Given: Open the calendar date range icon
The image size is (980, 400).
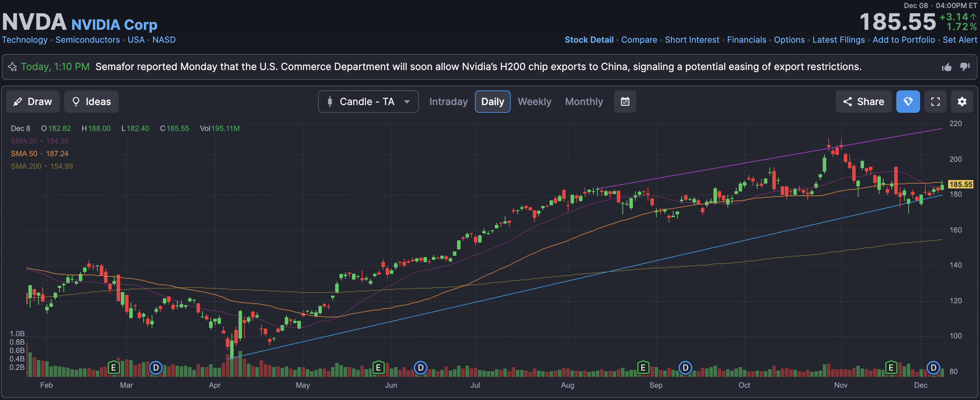Looking at the screenshot, I should [625, 102].
